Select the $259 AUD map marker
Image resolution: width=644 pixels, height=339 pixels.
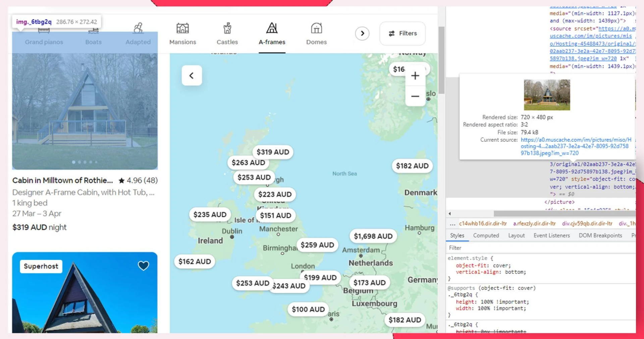(x=317, y=245)
